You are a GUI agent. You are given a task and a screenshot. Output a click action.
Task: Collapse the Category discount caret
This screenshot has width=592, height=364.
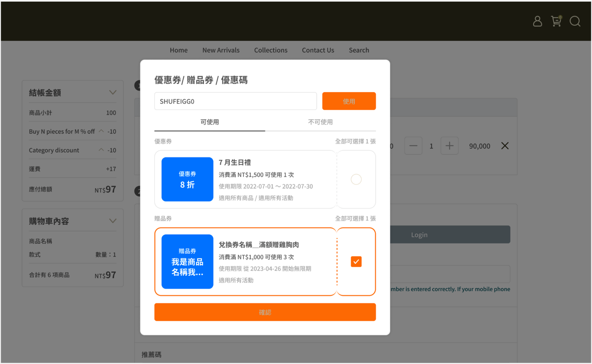(x=101, y=150)
